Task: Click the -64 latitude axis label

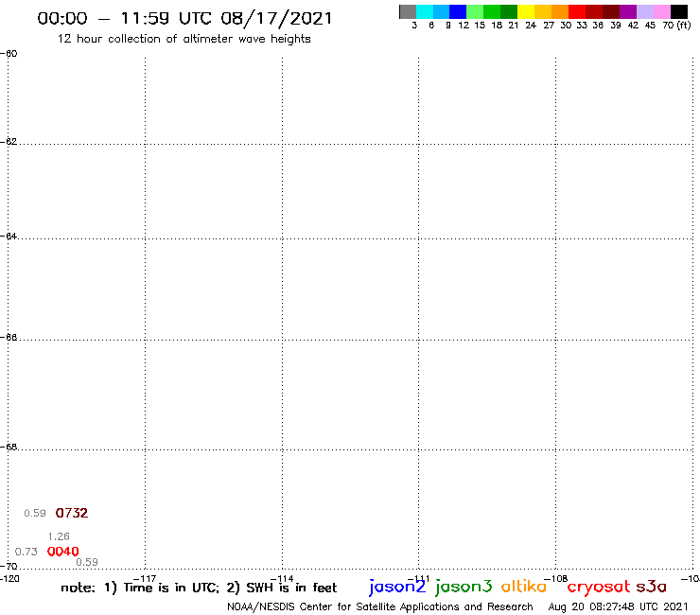Action: 9,236
